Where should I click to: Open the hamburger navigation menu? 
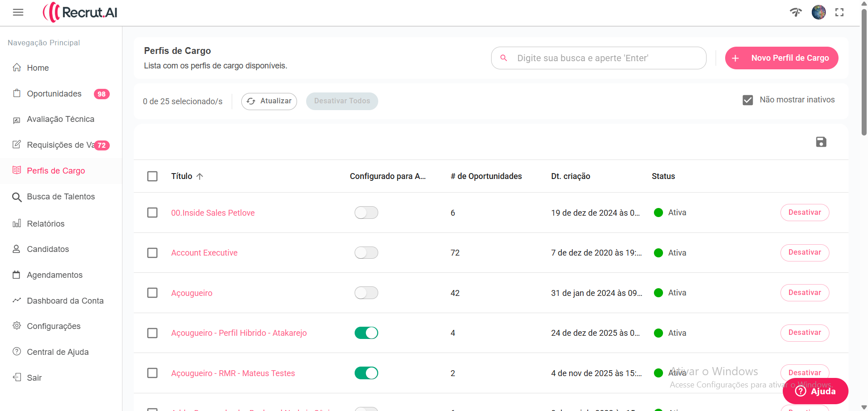(18, 12)
